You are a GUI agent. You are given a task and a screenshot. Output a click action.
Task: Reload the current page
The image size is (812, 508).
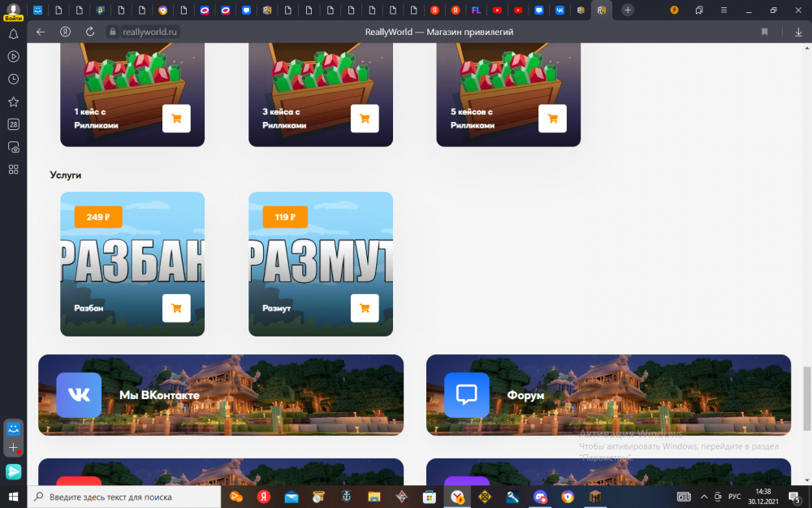(89, 32)
